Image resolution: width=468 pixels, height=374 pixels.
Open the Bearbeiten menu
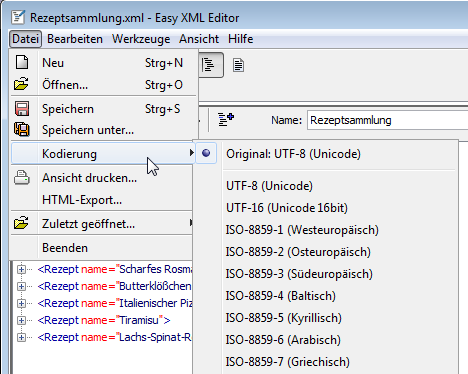pyautogui.click(x=75, y=39)
